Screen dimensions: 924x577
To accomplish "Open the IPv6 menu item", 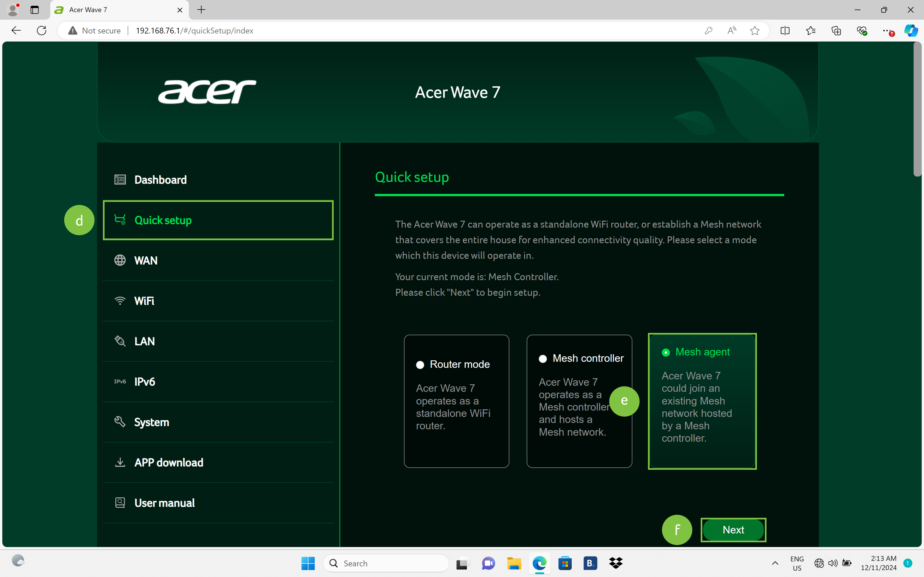I will (x=144, y=382).
